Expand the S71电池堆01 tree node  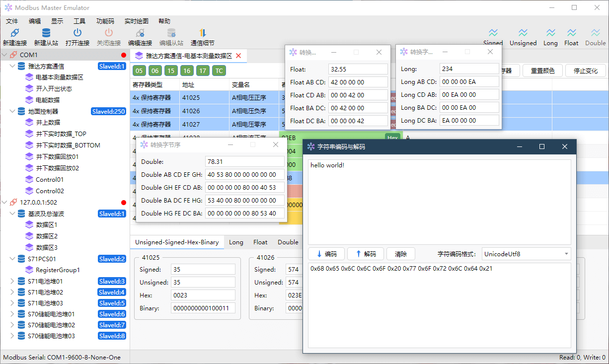[12, 281]
